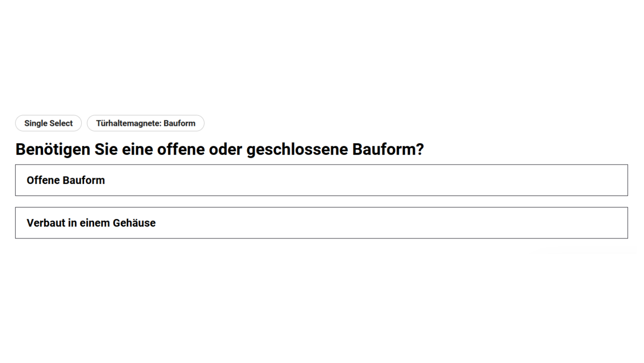The image size is (644, 363).
Task: Tap the pill left of Türhaltemagnete: Bauform
Action: [x=48, y=123]
